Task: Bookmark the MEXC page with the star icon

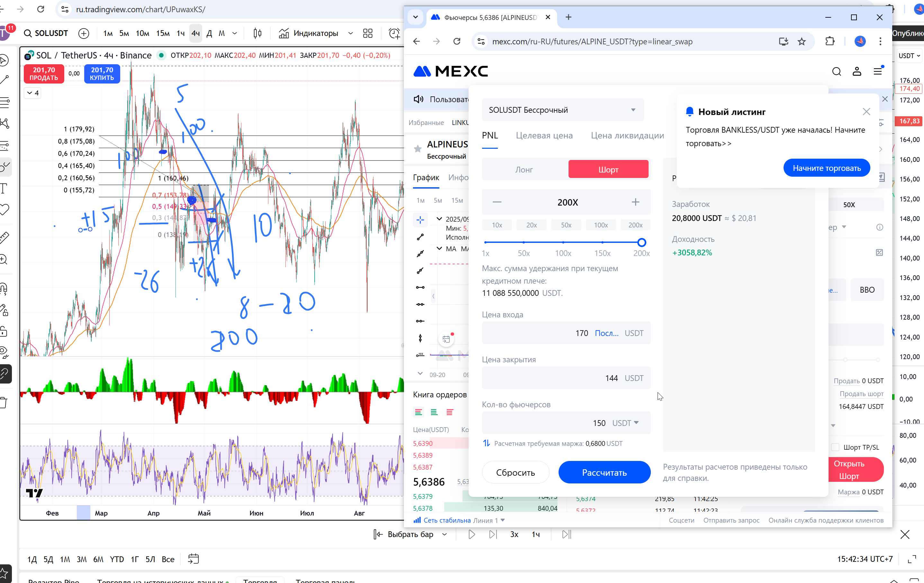Action: (x=802, y=41)
